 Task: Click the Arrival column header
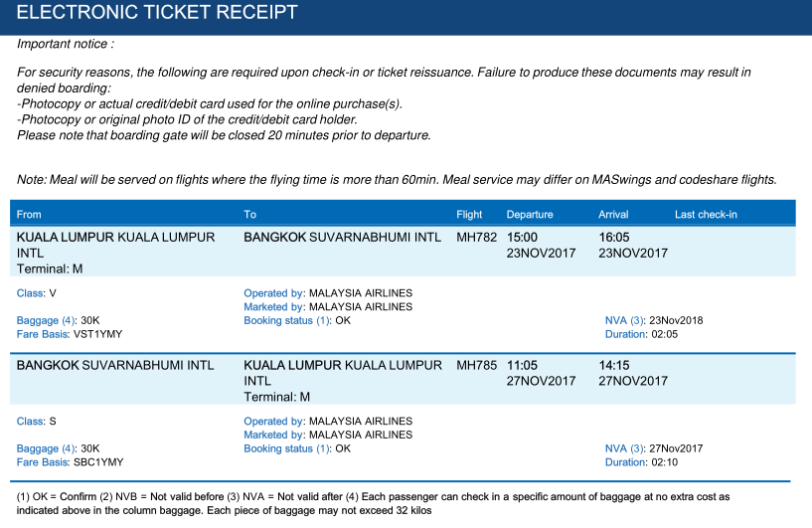[613, 215]
